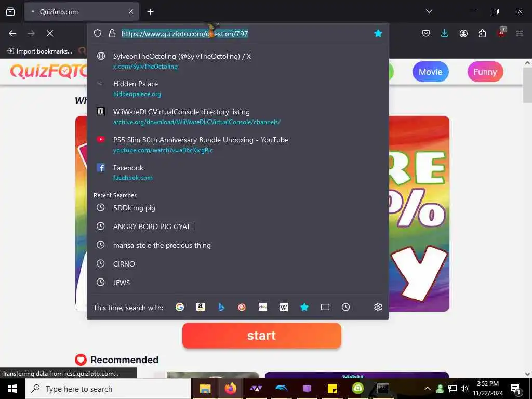
Task: Open Facebook suggestion
Action: [x=238, y=172]
